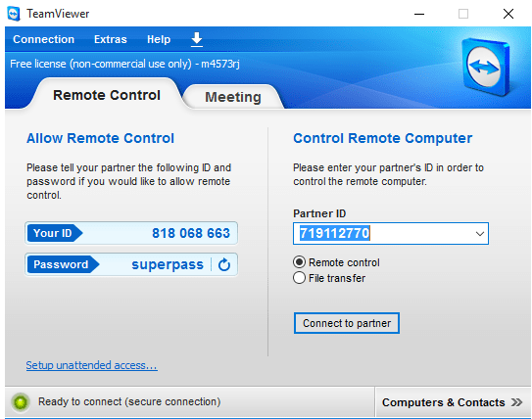Click the Connect to partner button

coord(347,323)
